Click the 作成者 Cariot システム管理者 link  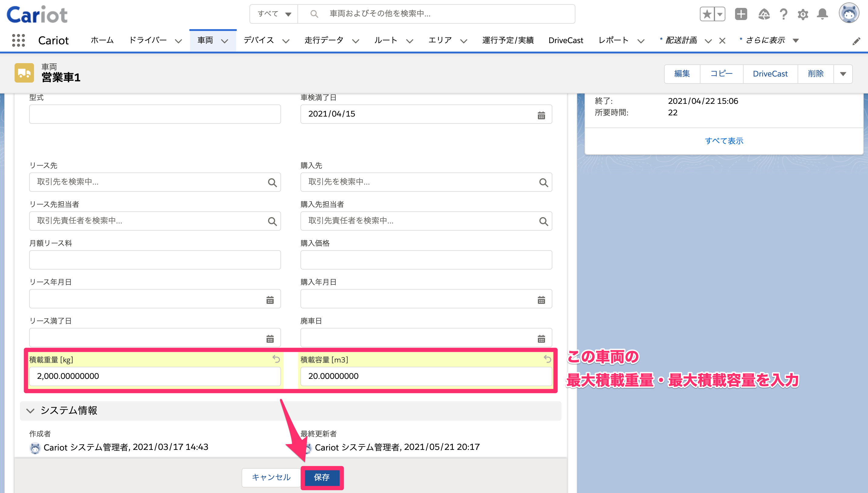(x=86, y=447)
